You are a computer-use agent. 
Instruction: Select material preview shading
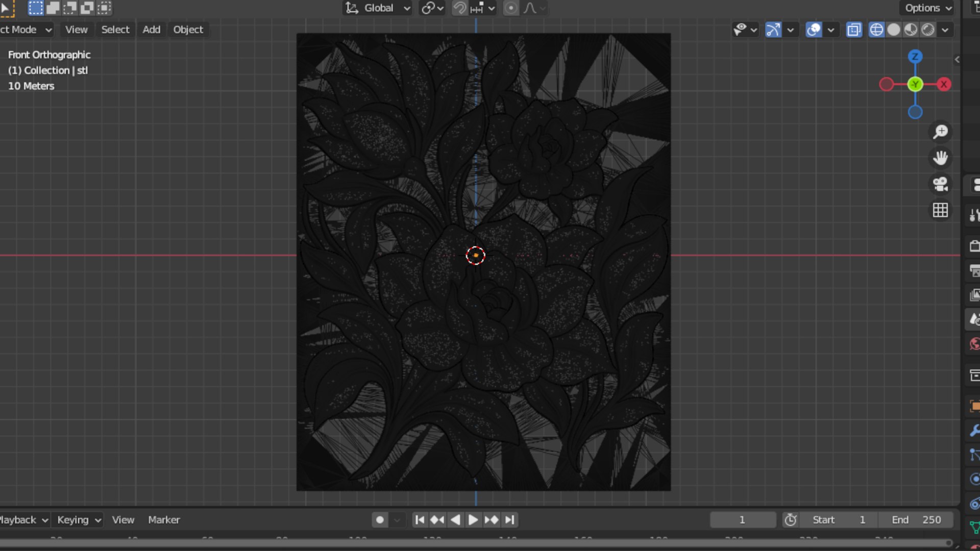click(911, 30)
